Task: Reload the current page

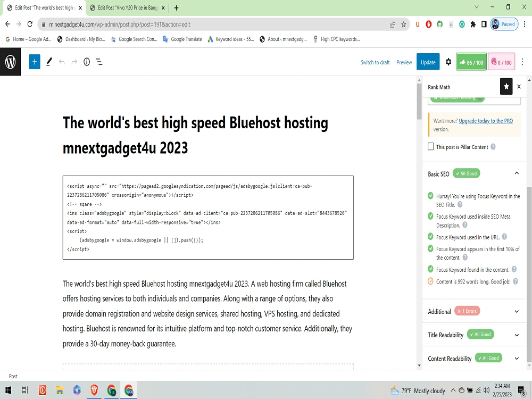Action: pyautogui.click(x=30, y=24)
